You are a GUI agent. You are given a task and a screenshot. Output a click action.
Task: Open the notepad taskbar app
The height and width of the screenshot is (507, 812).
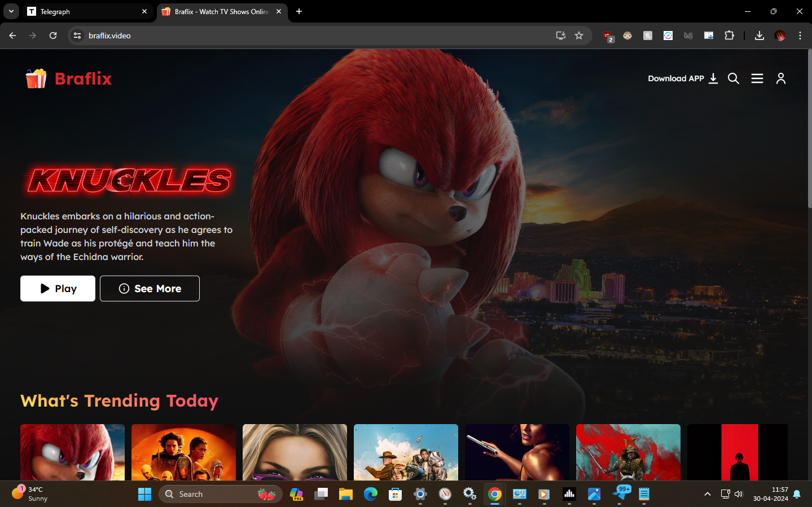click(x=644, y=494)
